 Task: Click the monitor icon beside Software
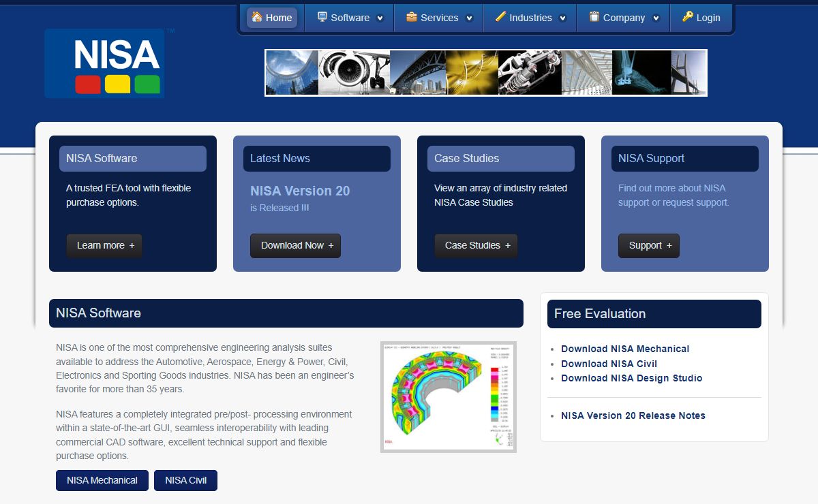322,17
